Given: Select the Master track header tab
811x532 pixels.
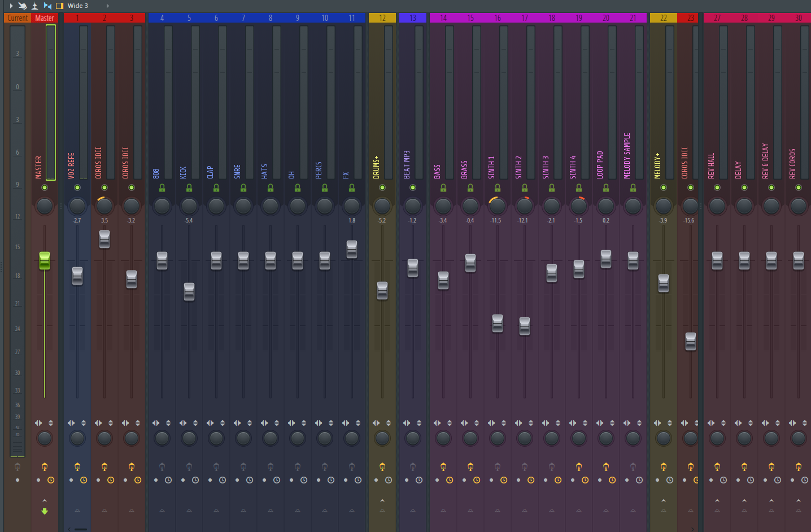Looking at the screenshot, I should [45, 18].
